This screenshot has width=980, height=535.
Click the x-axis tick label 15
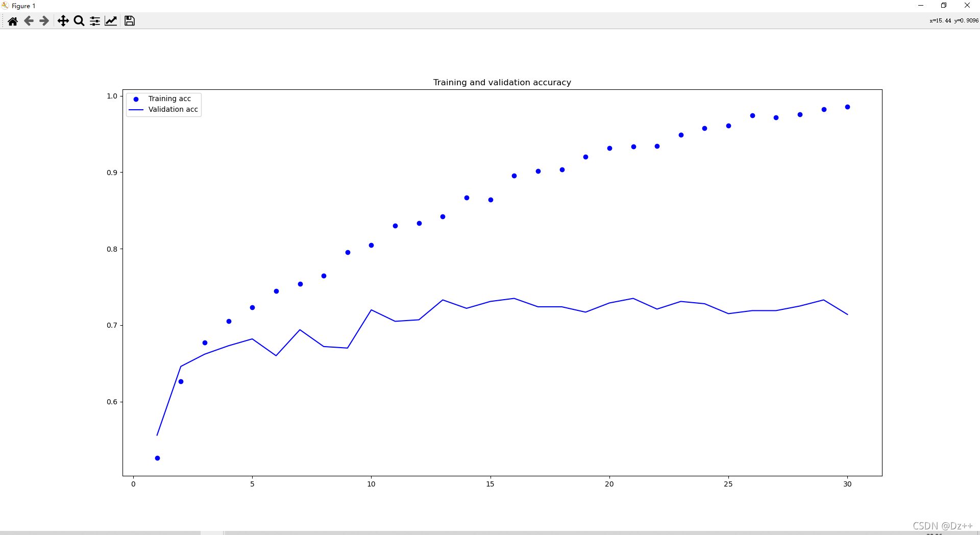(x=490, y=484)
